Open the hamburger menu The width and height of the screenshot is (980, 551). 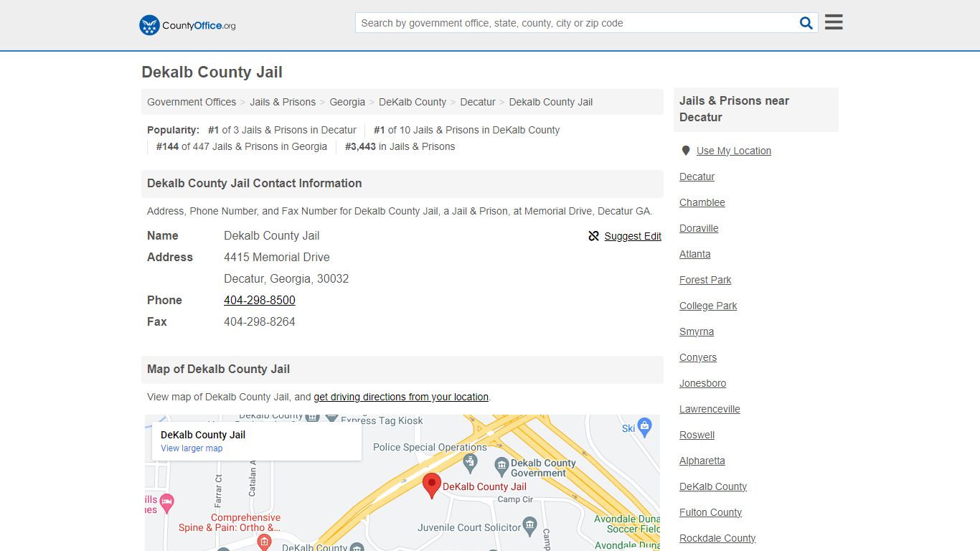[x=834, y=22]
